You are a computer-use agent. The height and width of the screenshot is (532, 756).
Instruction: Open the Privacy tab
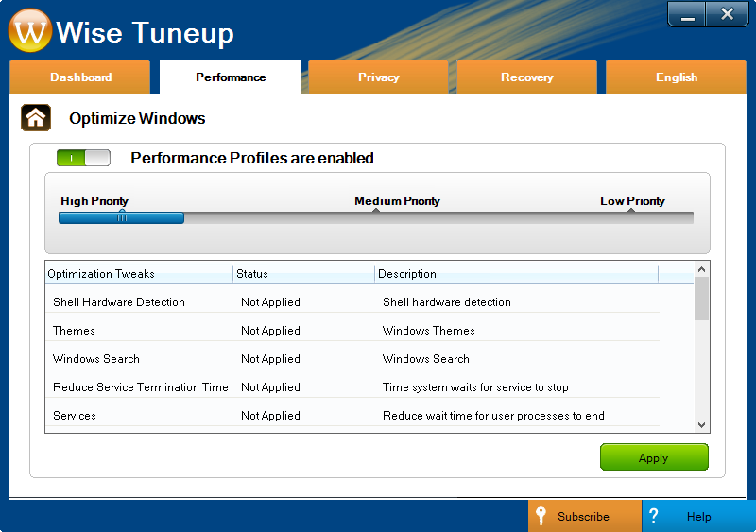click(x=379, y=77)
